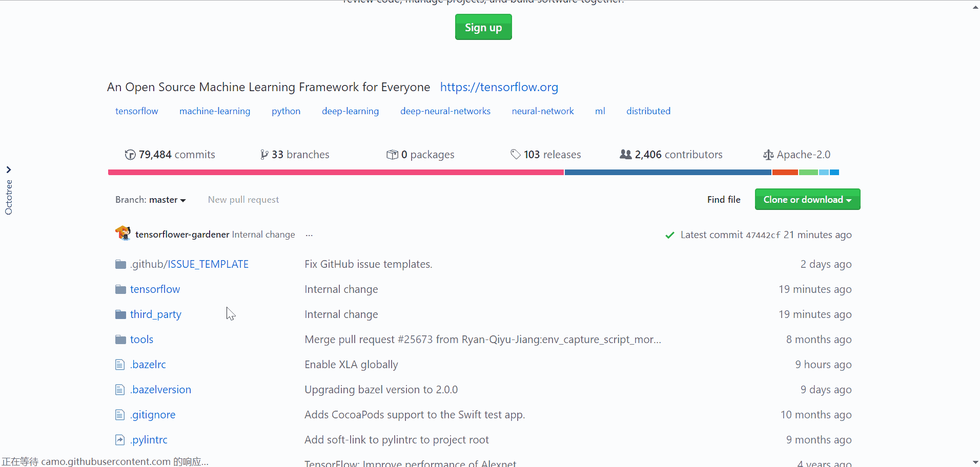The image size is (980, 467).
Task: Open the 2,406 contributors tab
Action: click(x=671, y=155)
